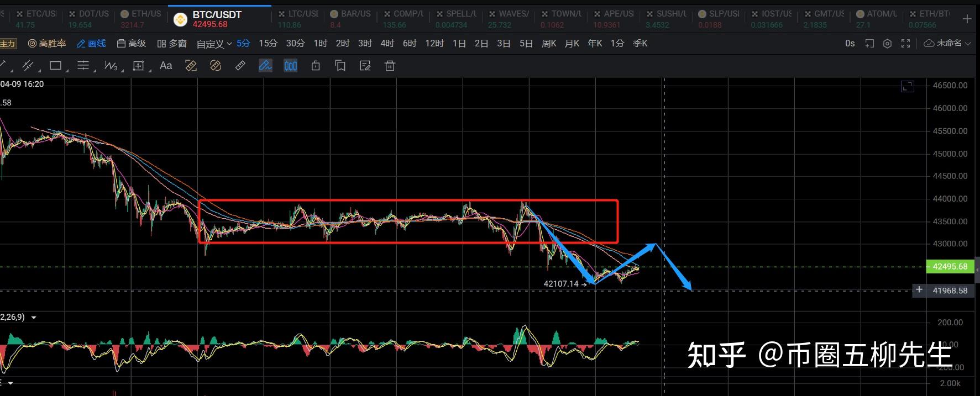Click the second orange ruler icon with circle
The image size is (980, 396).
(216, 66)
